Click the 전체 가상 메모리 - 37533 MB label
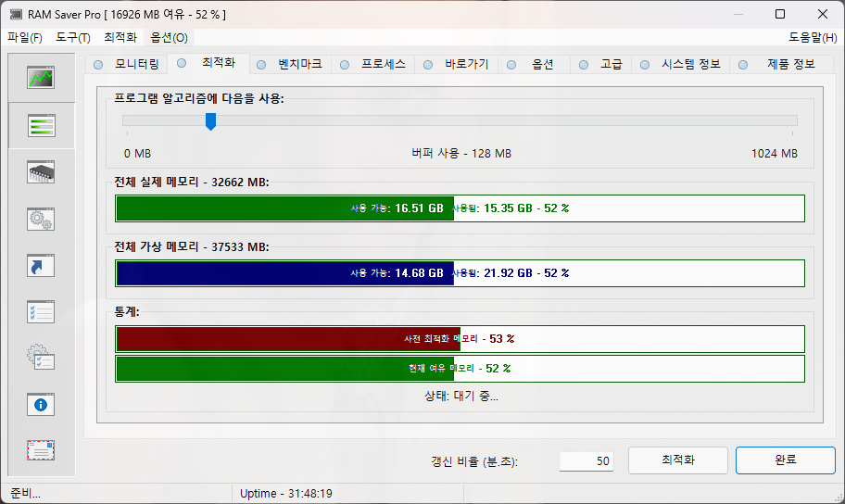The image size is (845, 504). click(191, 246)
